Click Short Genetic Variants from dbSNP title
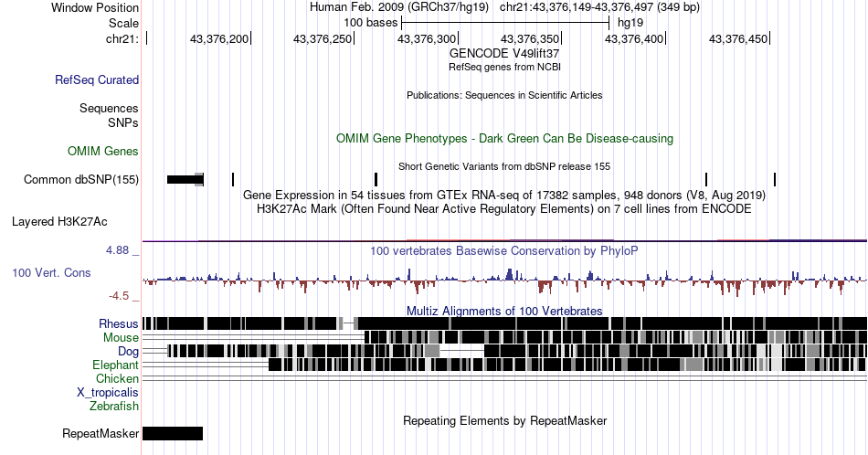Screen dimensions: 868x455 [504, 166]
